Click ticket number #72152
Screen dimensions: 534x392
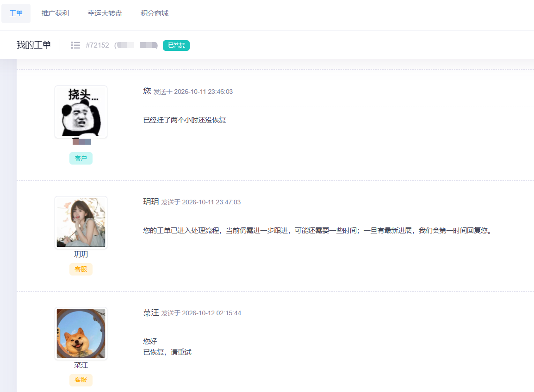(x=97, y=45)
